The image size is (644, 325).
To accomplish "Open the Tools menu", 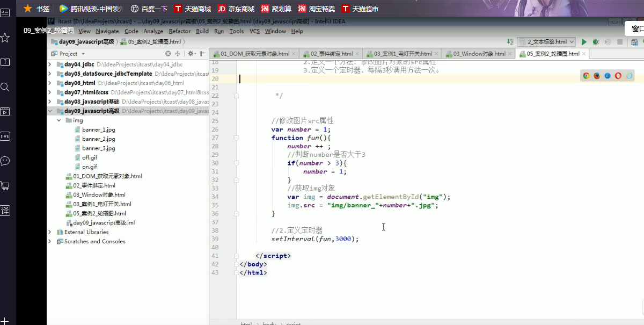I will [x=237, y=31].
